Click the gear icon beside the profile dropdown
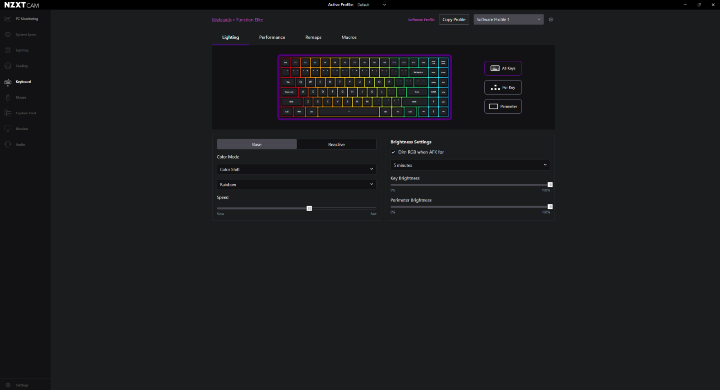The width and height of the screenshot is (720, 390). (551, 20)
